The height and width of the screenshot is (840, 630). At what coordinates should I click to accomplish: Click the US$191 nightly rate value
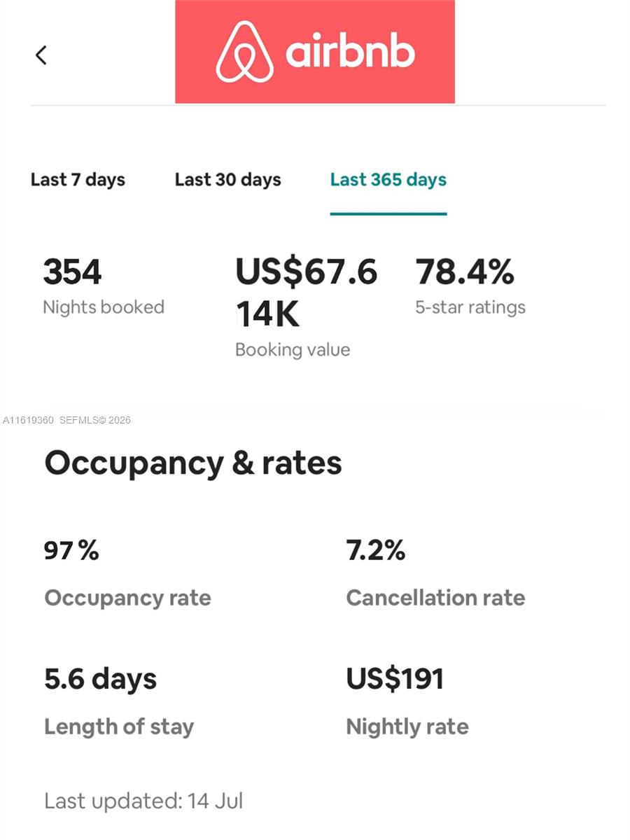tap(395, 679)
